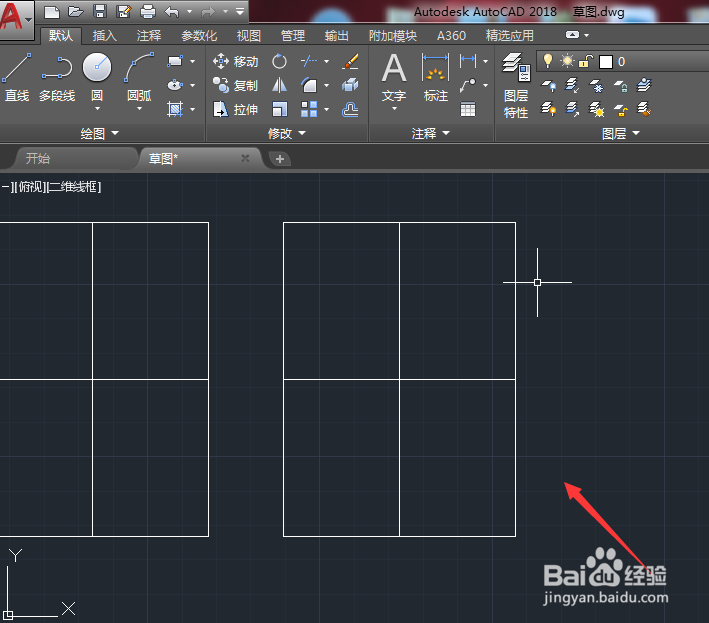Click the Erase tool icon
Screen dimensions: 709x623
point(350,61)
